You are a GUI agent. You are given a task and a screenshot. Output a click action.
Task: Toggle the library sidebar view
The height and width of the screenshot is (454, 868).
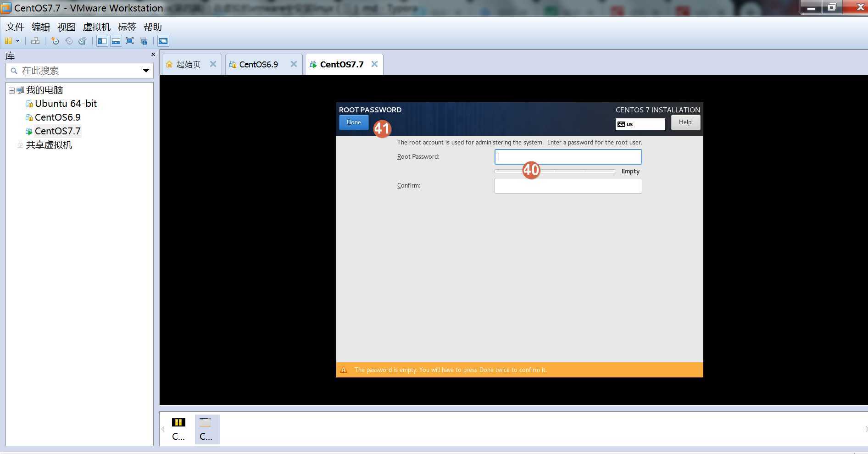click(x=102, y=41)
